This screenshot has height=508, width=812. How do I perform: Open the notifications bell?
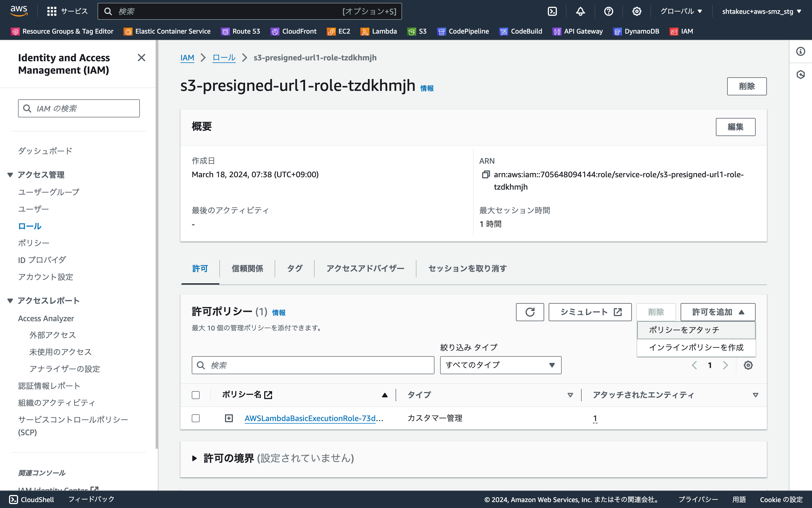coord(580,11)
